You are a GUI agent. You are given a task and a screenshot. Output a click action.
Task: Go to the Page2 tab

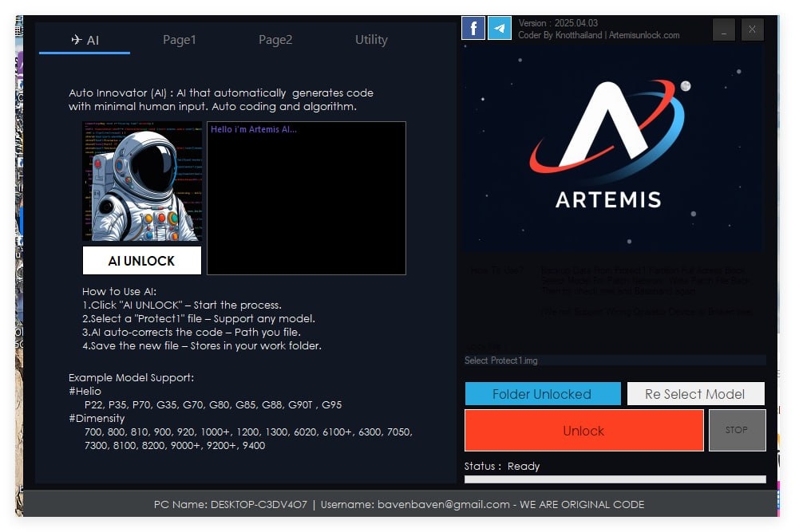point(275,40)
